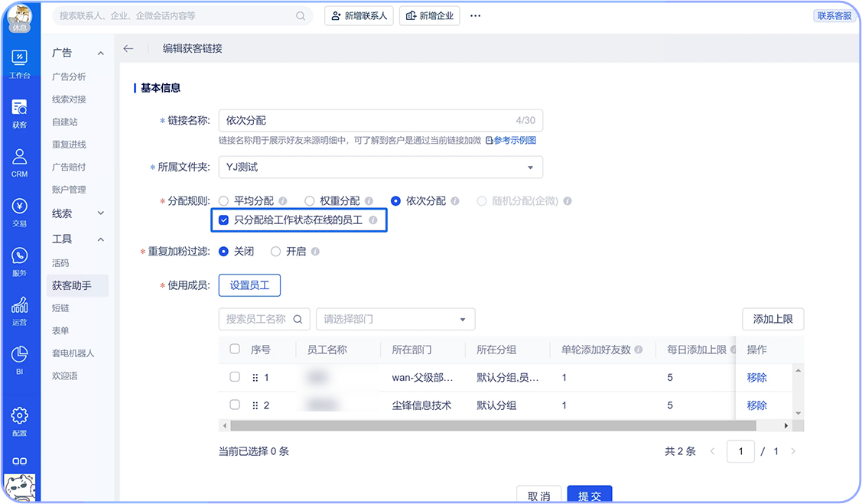The width and height of the screenshot is (862, 504).
Task: Click the 搜索员工名称 search field
Action: pyautogui.click(x=256, y=319)
